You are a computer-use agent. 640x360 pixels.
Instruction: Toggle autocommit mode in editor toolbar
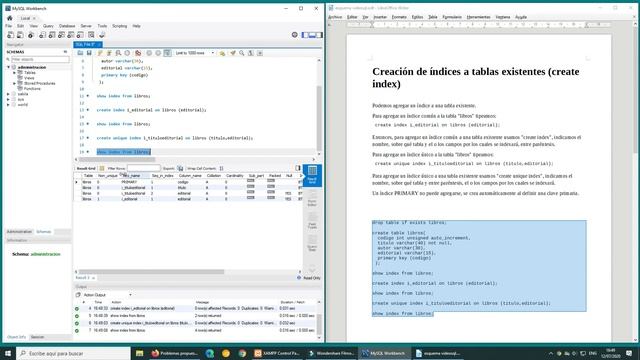coord(167,53)
